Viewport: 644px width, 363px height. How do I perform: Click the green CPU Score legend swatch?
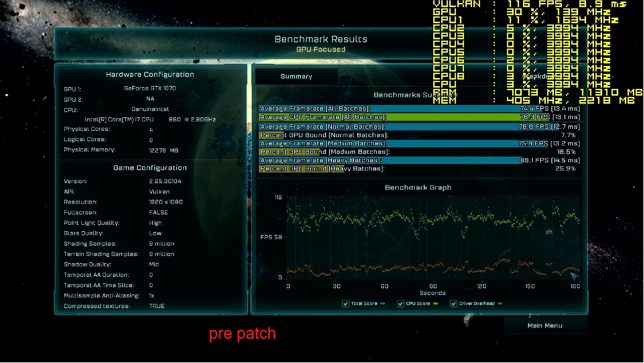pyautogui.click(x=435, y=304)
